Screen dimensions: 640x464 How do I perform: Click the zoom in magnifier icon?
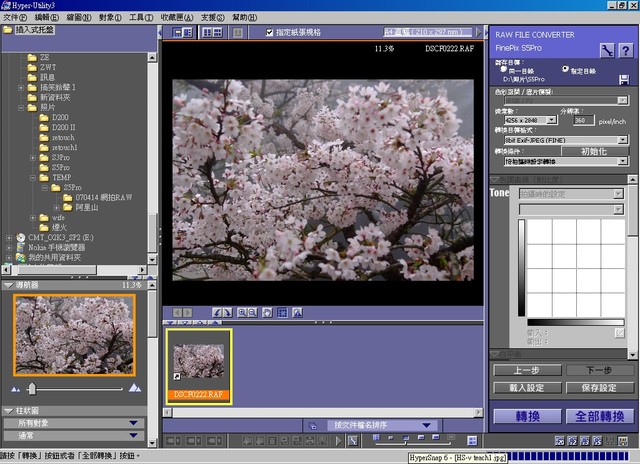(242, 313)
